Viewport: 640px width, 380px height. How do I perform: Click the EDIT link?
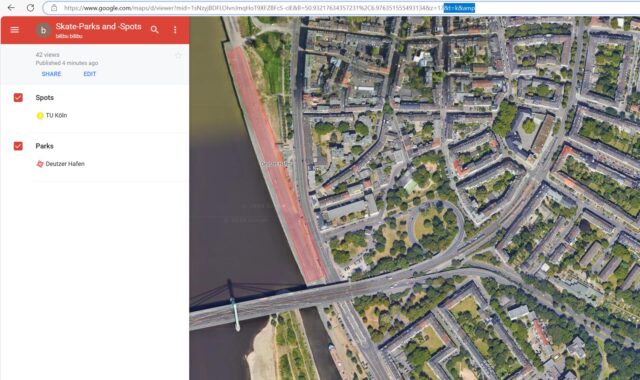(89, 74)
